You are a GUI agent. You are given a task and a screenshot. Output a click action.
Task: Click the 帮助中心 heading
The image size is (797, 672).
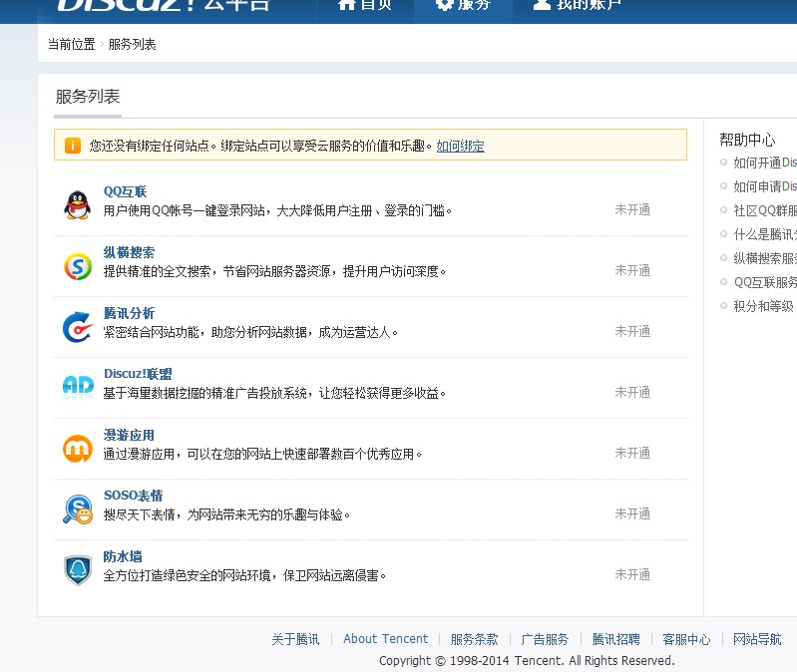pos(747,140)
